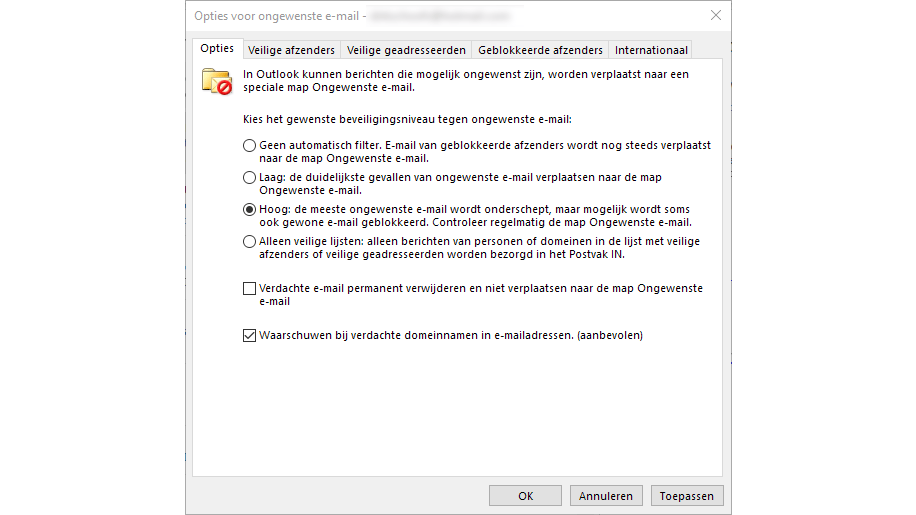Image resolution: width=916 pixels, height=515 pixels.
Task: Open the Veilige afzenders tab
Action: [x=290, y=50]
